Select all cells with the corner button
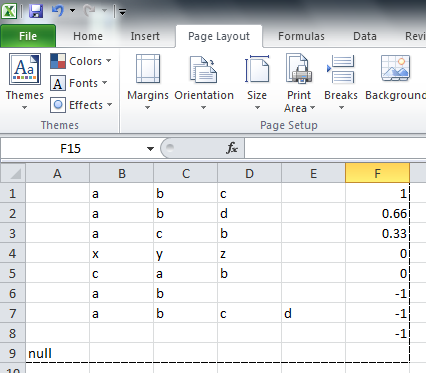Screen dimensions: 426x373 pyautogui.click(x=13, y=173)
